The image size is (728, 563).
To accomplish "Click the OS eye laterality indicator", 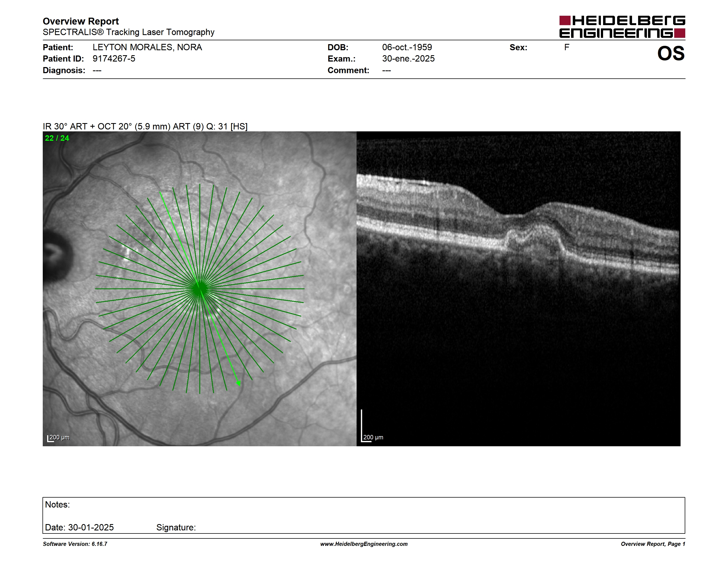I will pos(671,53).
